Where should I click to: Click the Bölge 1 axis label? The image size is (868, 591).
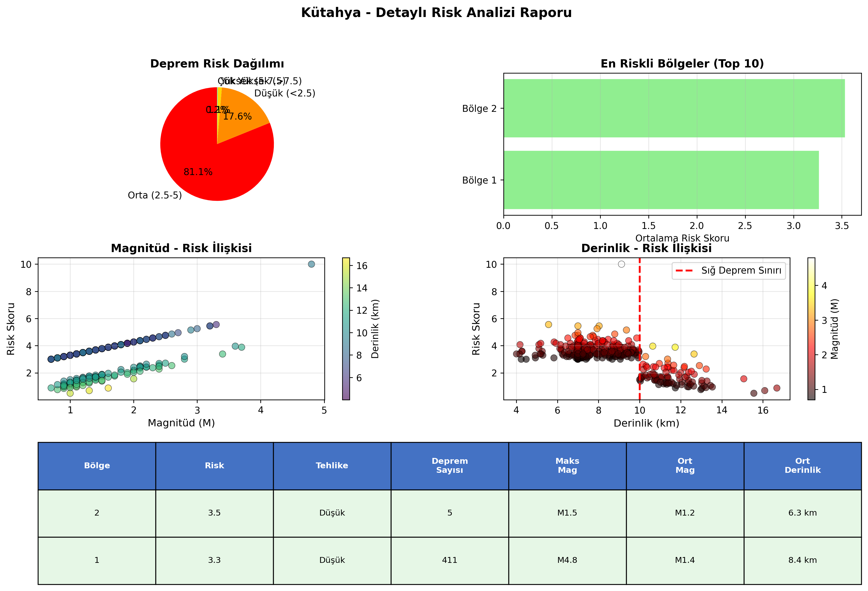pyautogui.click(x=480, y=180)
